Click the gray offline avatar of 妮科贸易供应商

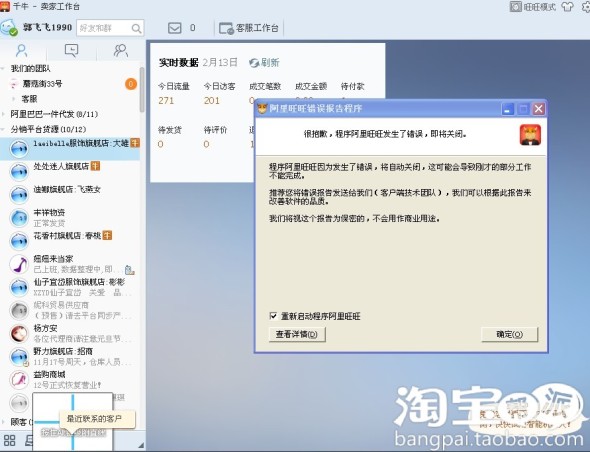19,310
